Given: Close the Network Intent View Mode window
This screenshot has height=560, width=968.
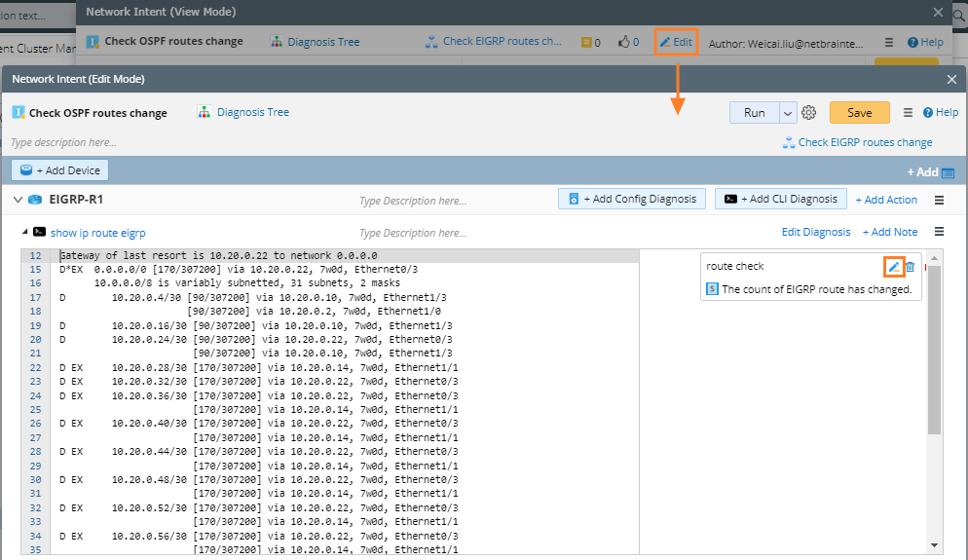Looking at the screenshot, I should (938, 12).
